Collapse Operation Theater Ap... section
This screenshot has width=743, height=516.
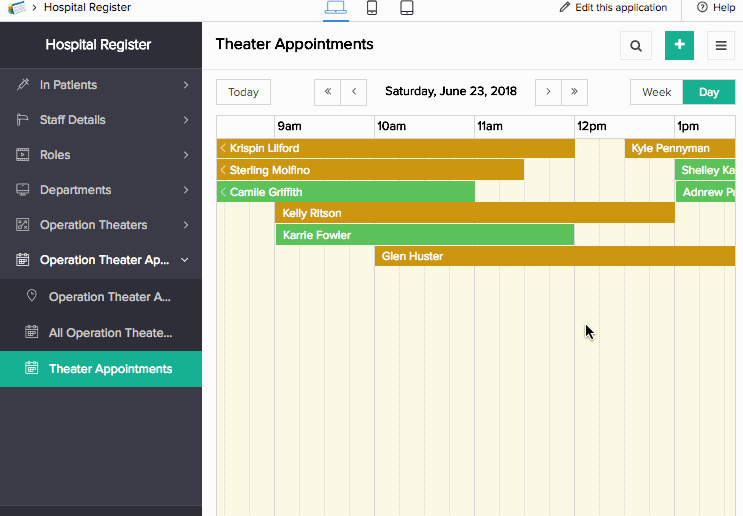[101, 260]
